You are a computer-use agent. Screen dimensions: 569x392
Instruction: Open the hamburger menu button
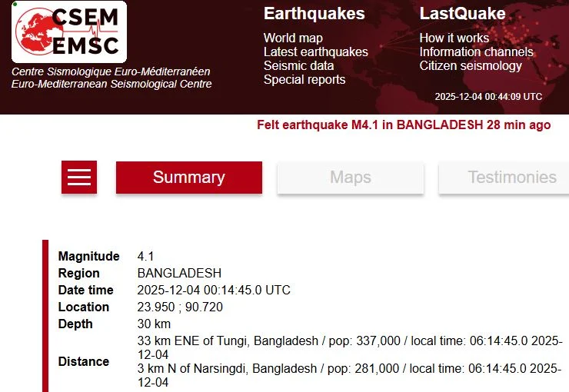[x=79, y=178]
